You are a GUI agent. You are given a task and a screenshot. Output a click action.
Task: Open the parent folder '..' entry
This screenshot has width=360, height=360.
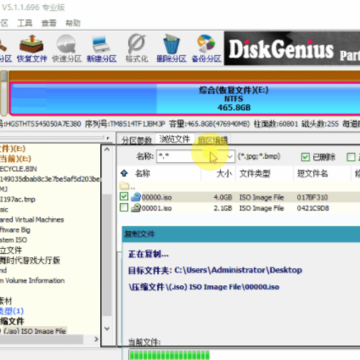[x=127, y=186]
